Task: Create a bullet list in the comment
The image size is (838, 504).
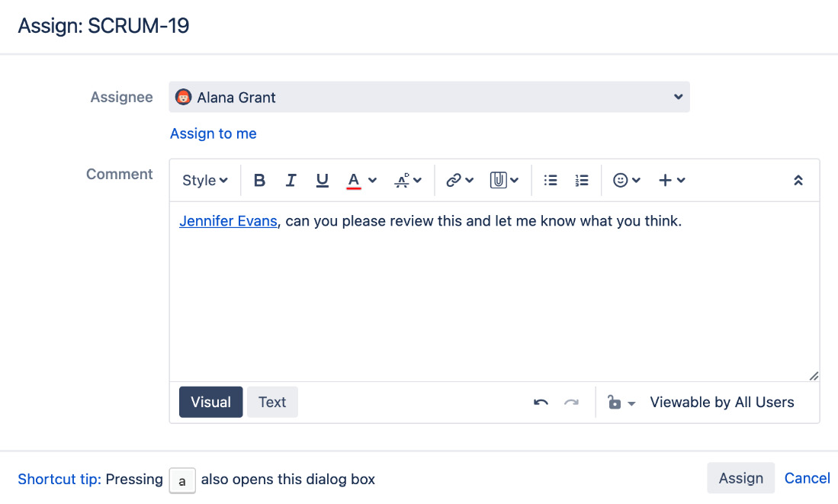Action: click(x=551, y=180)
